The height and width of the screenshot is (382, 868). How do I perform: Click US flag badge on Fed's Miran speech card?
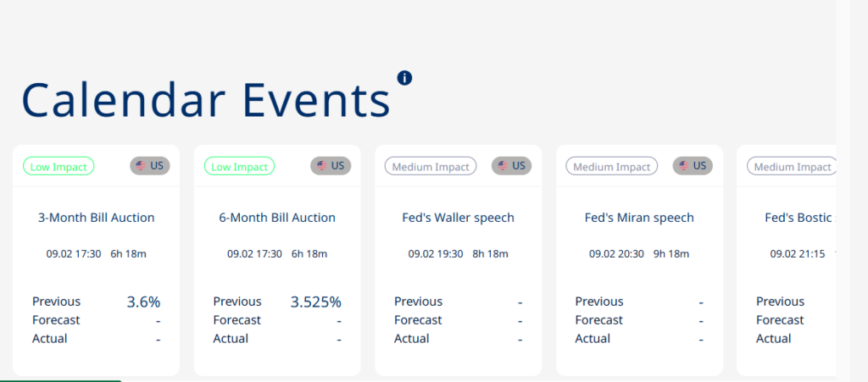[x=693, y=166]
